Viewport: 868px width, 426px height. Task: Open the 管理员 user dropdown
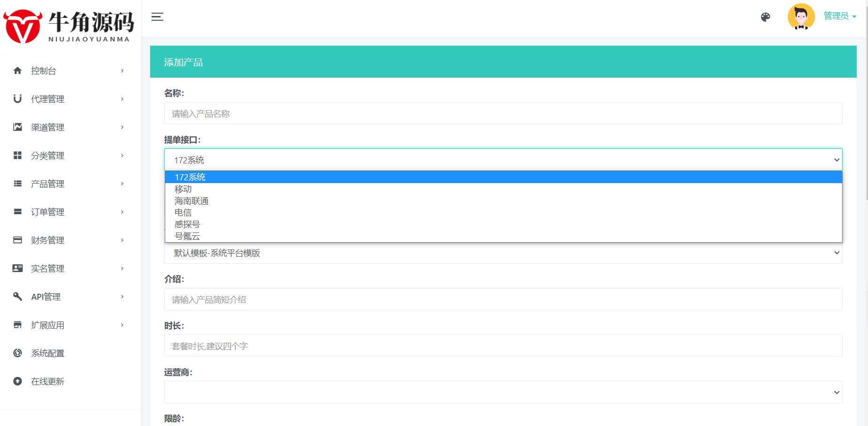(x=840, y=16)
